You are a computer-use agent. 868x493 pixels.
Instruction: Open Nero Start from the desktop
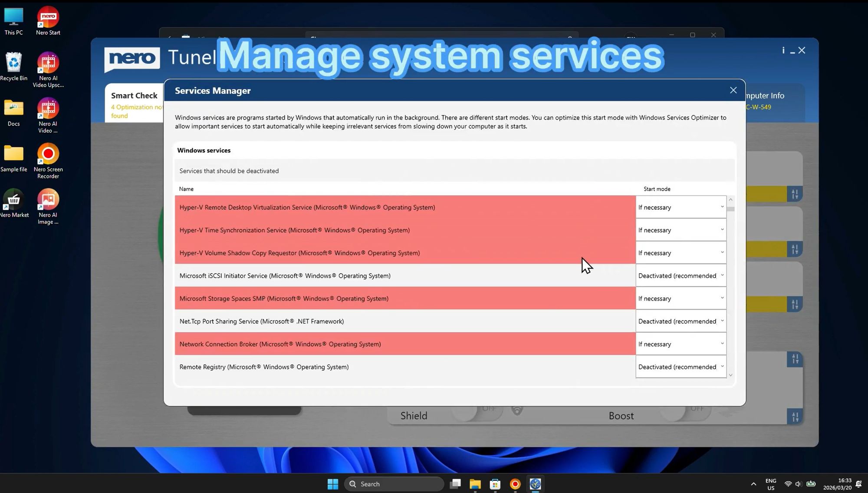pyautogui.click(x=48, y=17)
